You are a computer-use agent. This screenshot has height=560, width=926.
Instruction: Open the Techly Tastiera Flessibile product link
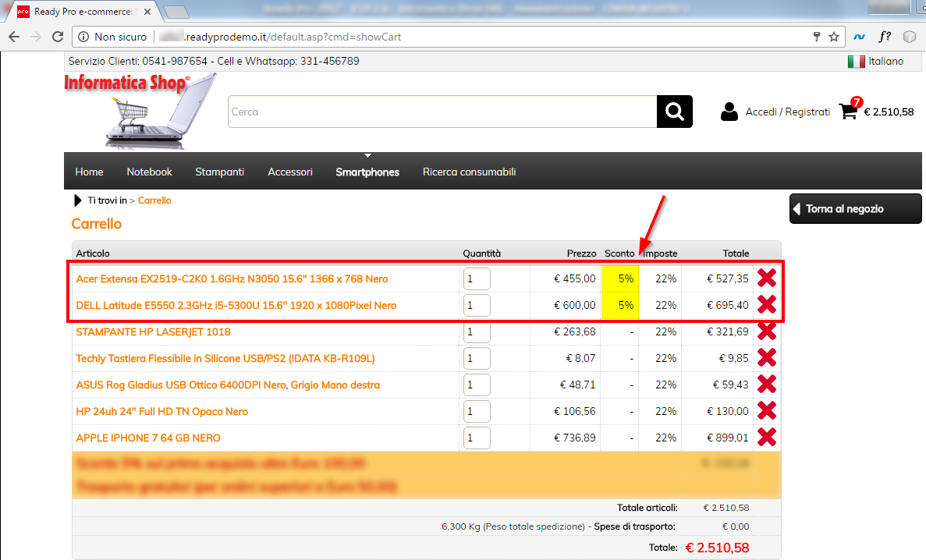pyautogui.click(x=225, y=359)
